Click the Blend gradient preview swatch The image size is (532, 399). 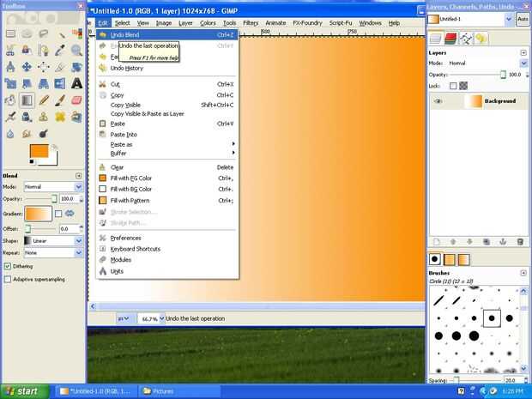coord(38,214)
